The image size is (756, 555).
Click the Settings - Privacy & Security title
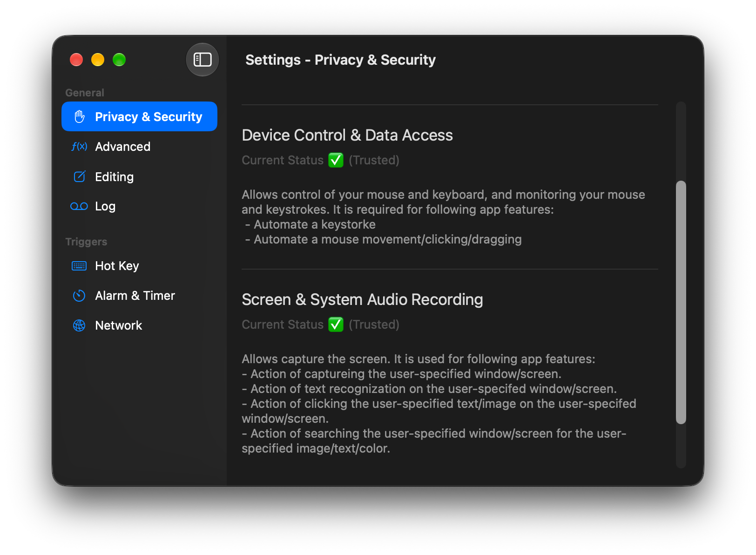[x=341, y=60]
